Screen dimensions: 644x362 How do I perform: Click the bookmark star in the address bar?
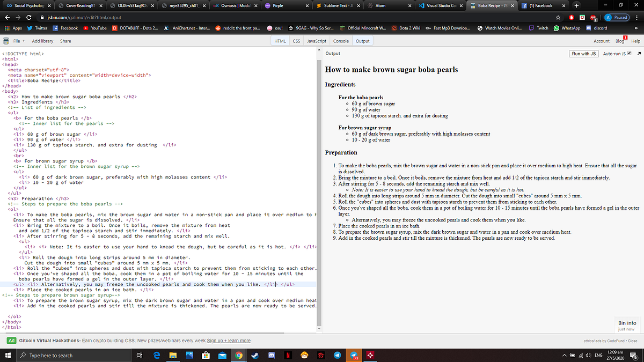point(558,17)
